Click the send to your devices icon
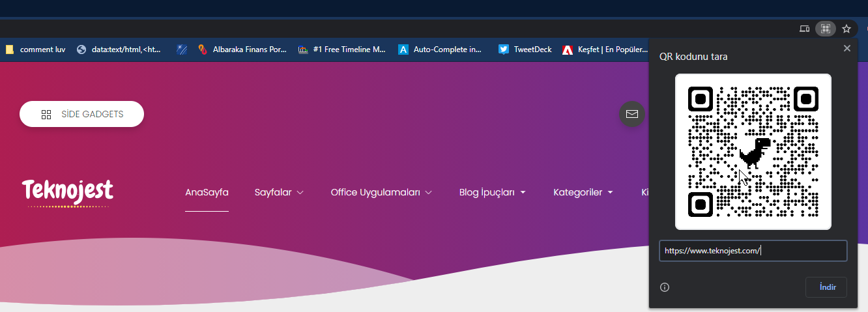 point(805,29)
